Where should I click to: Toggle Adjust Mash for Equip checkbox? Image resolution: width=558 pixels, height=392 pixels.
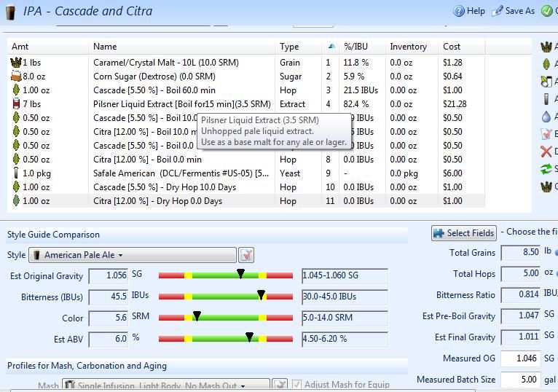(296, 385)
